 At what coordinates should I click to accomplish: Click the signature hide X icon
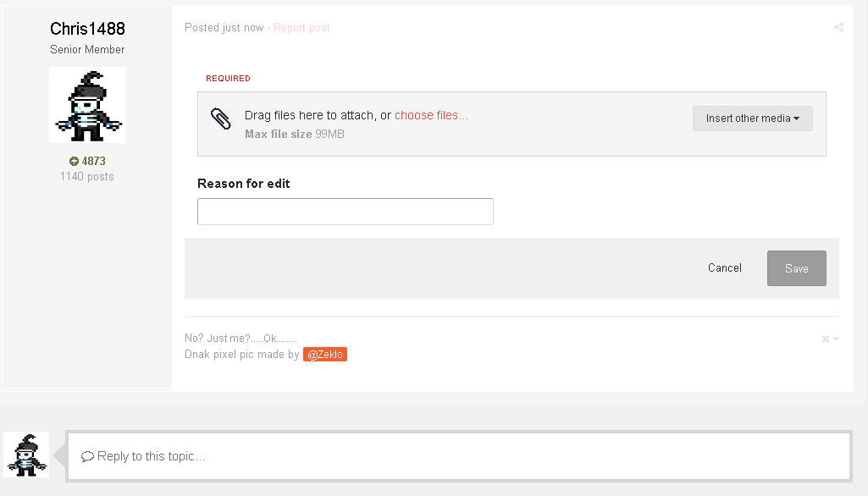[826, 339]
